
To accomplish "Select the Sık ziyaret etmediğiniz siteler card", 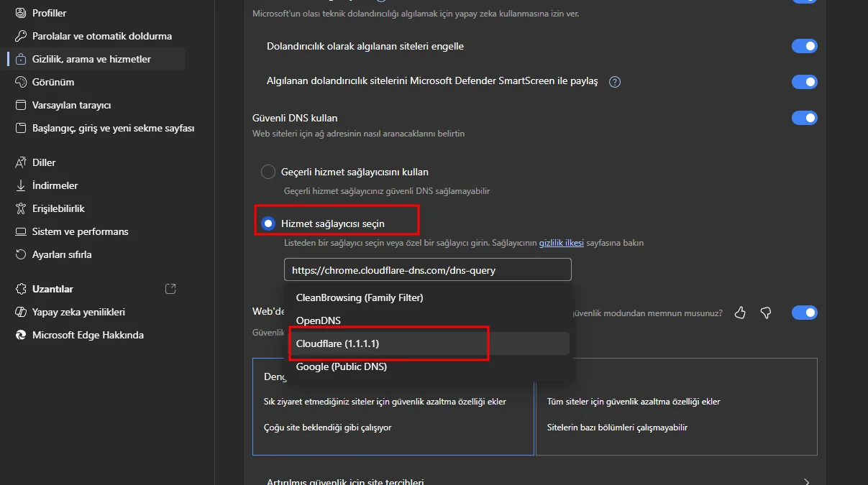I will coord(393,407).
